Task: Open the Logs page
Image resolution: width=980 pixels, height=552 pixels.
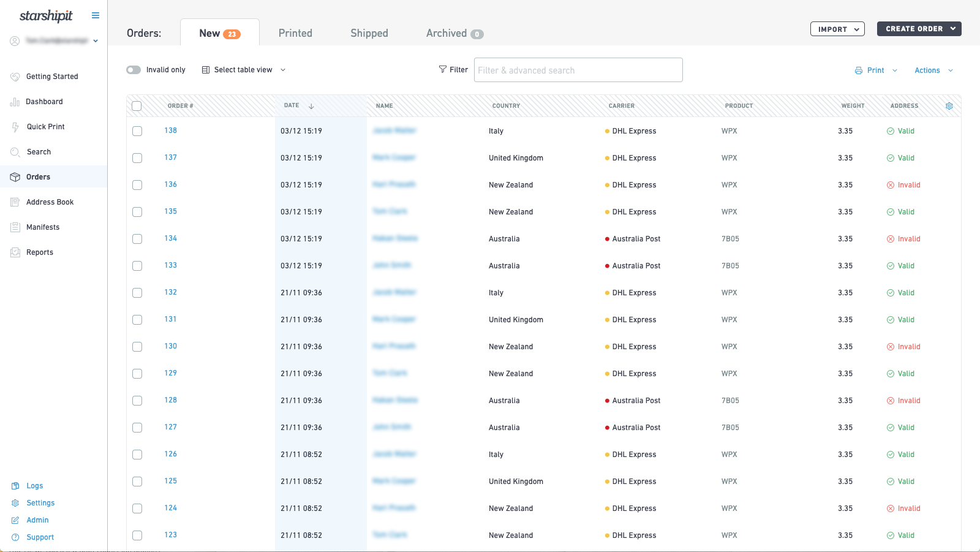Action: pos(35,485)
